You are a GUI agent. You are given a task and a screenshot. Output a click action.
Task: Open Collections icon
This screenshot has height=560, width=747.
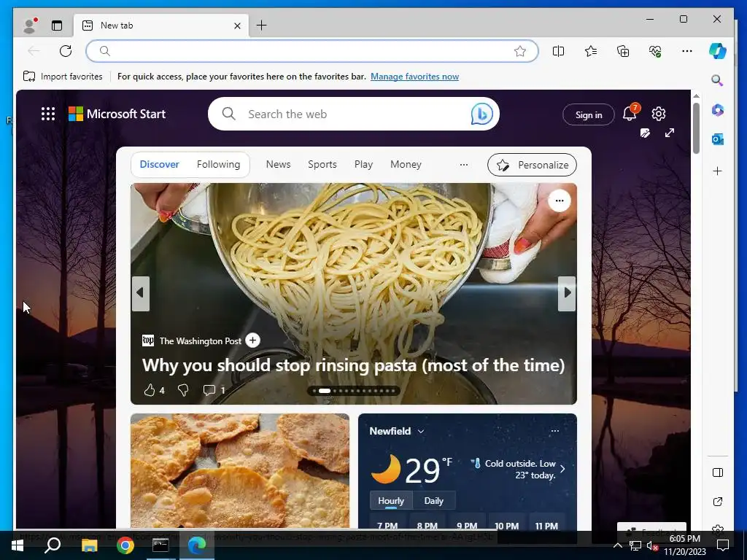pos(623,51)
